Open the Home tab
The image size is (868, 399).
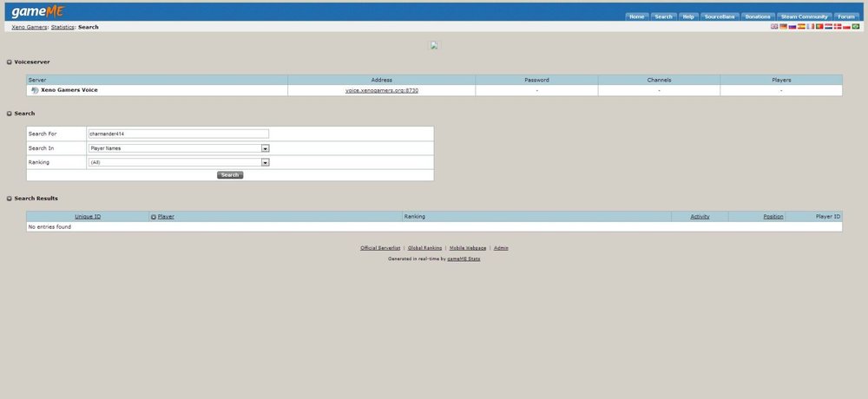636,16
